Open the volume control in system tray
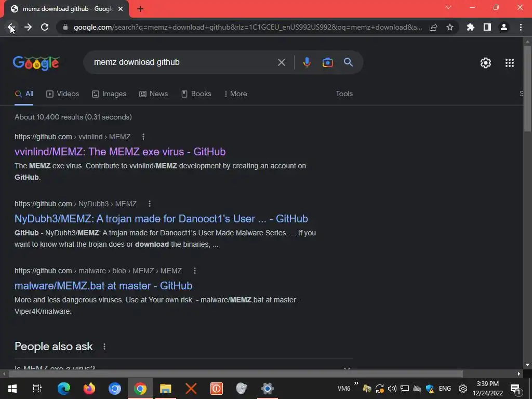The height and width of the screenshot is (399, 532). [x=392, y=389]
